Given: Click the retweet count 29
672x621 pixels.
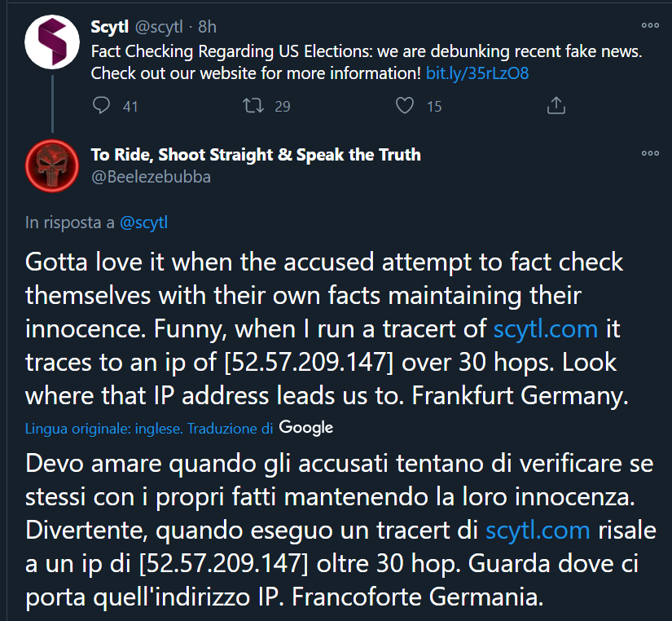Looking at the screenshot, I should [282, 106].
